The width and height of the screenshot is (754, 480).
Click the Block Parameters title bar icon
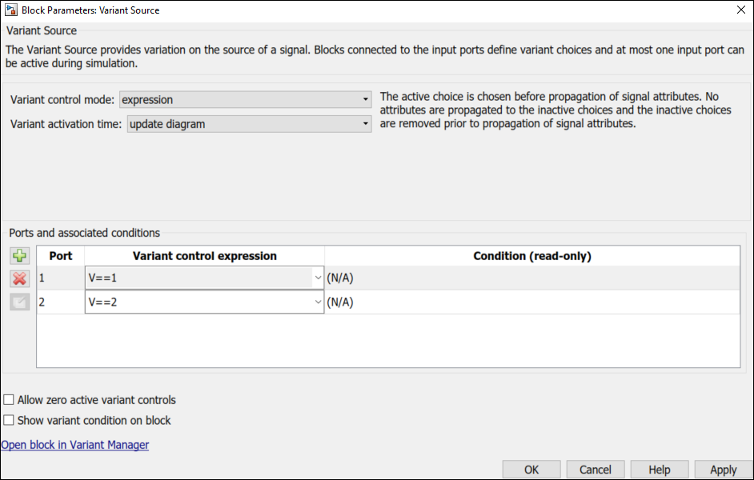point(10,10)
